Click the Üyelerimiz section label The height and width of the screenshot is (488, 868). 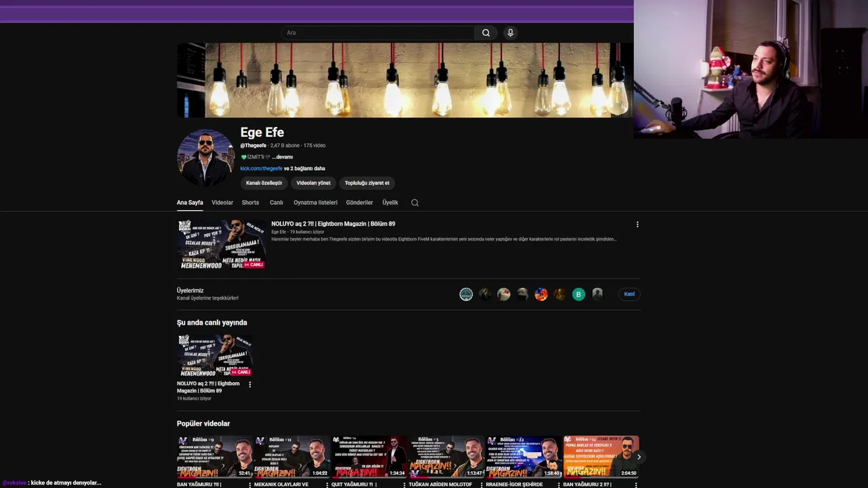pyautogui.click(x=190, y=291)
